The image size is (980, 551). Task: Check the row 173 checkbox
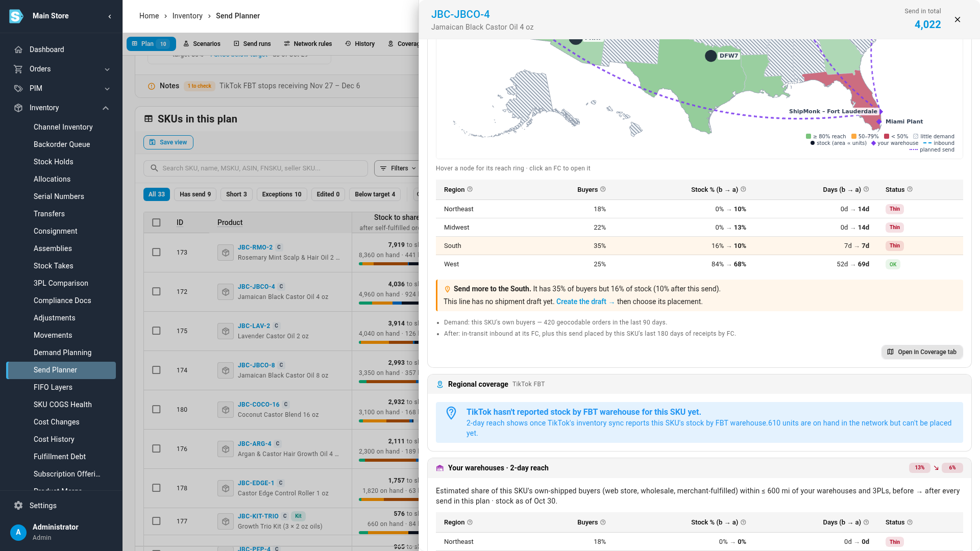[x=156, y=252]
